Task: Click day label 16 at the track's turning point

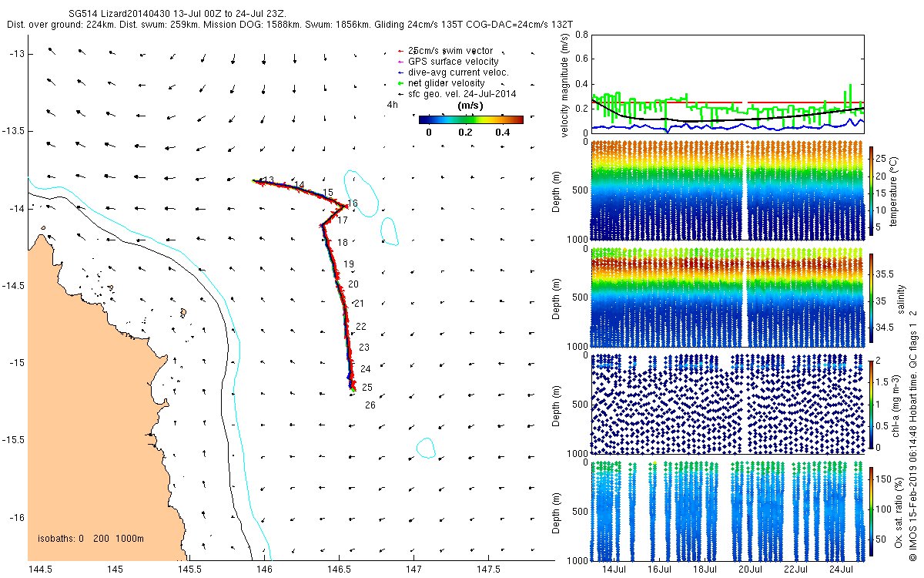Action: click(x=353, y=204)
